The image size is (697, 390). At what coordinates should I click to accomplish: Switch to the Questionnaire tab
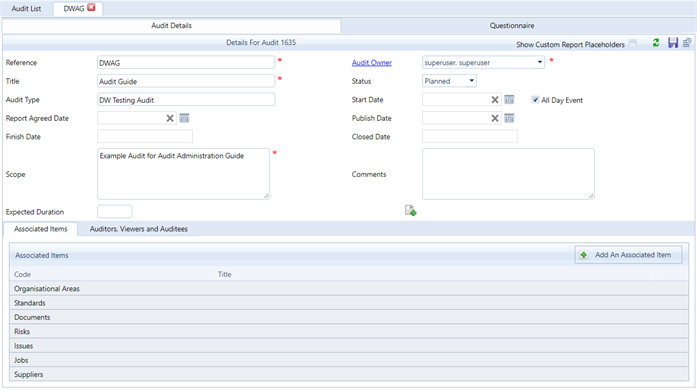(x=512, y=25)
